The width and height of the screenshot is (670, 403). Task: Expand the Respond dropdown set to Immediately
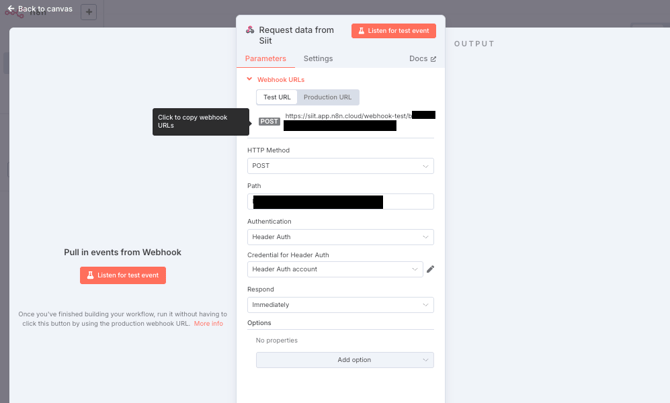(x=340, y=305)
